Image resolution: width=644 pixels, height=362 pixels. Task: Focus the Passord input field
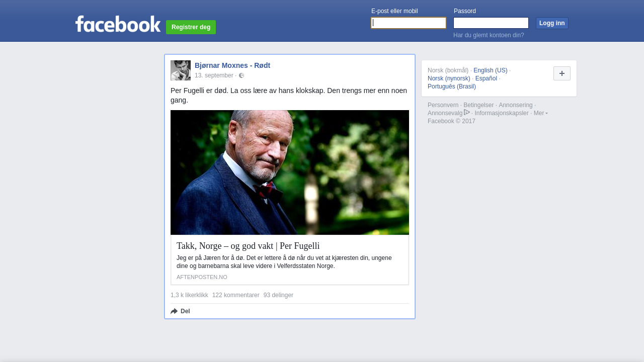(x=491, y=23)
